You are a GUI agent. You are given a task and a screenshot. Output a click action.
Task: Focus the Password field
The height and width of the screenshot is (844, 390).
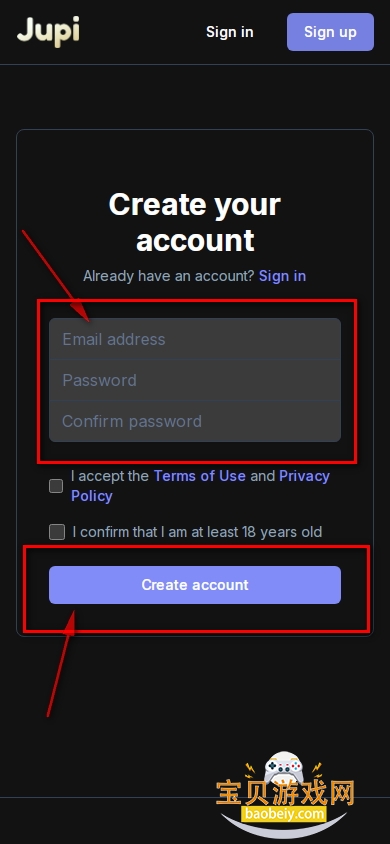pos(195,380)
